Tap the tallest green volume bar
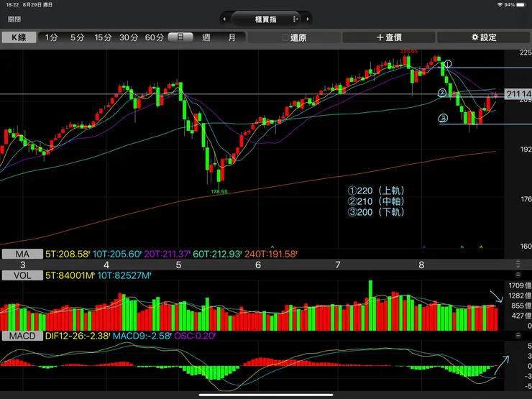Image resolution: width=532 pixels, height=399 pixels. [x=370, y=306]
